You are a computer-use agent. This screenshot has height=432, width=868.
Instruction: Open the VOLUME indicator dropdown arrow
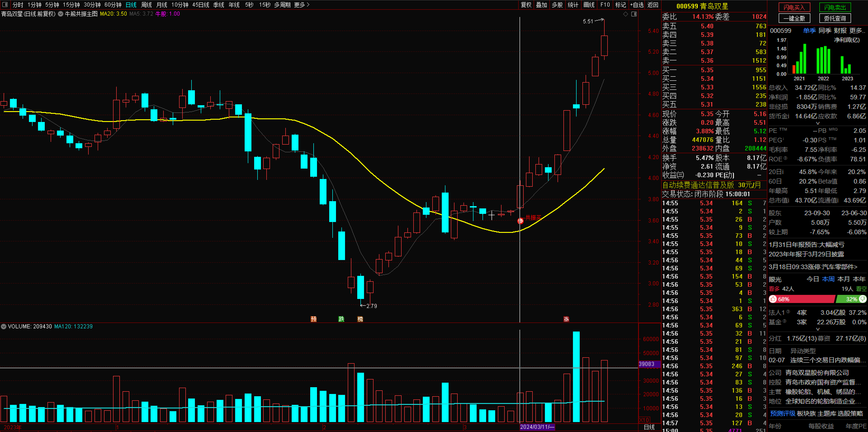3,327
